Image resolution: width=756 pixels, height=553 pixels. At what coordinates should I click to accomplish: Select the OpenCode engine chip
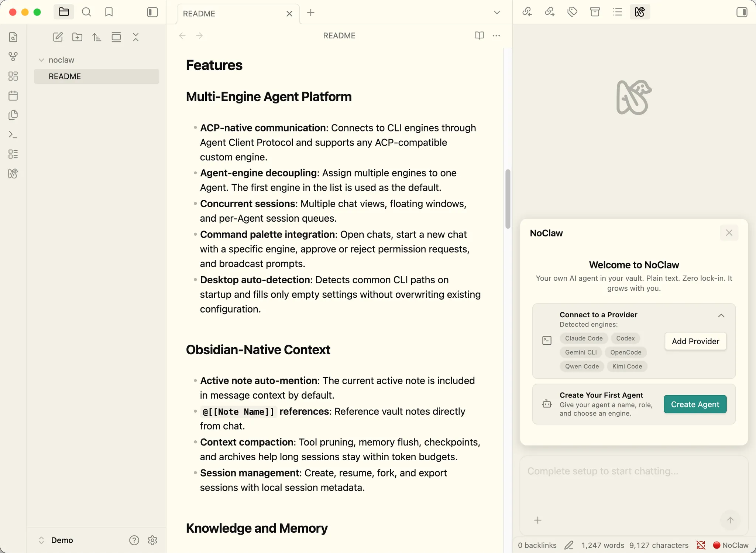click(626, 352)
